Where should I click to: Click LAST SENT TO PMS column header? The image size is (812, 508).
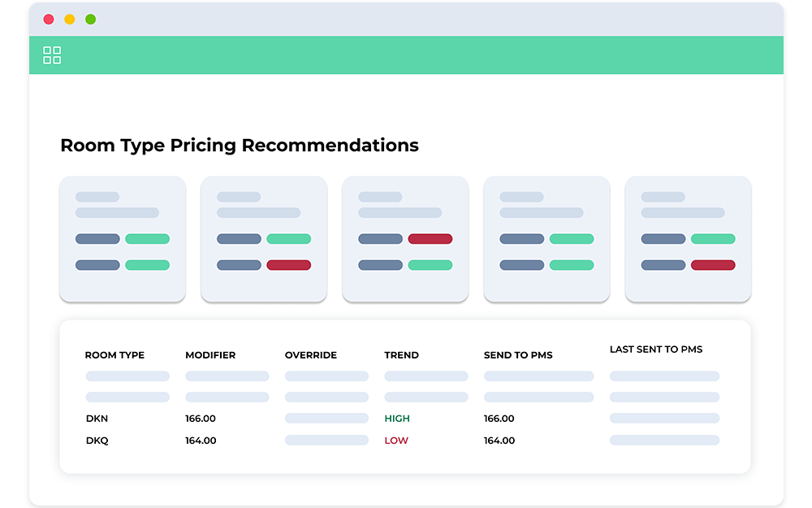656,350
